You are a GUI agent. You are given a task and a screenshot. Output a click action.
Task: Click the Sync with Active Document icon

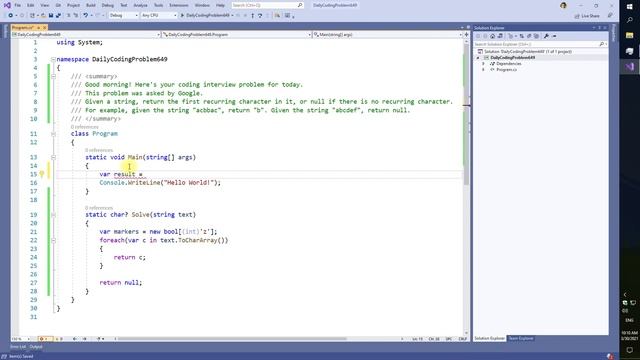(522, 36)
